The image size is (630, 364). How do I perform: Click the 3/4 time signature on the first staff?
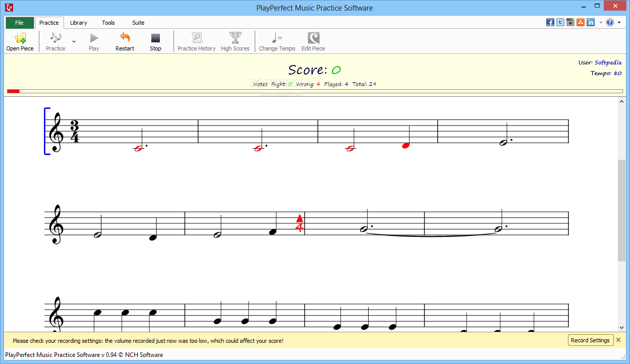tap(75, 132)
